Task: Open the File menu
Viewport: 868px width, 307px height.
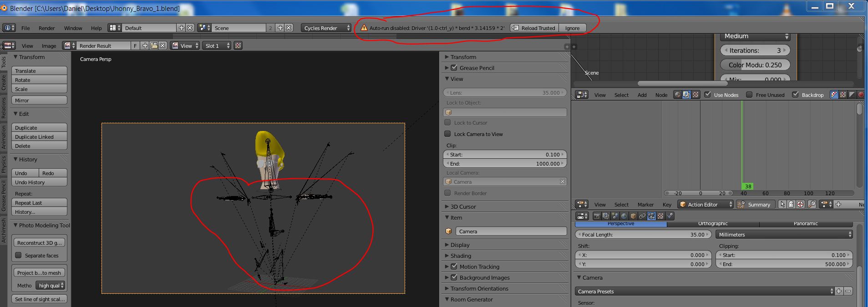Action: 25,28
